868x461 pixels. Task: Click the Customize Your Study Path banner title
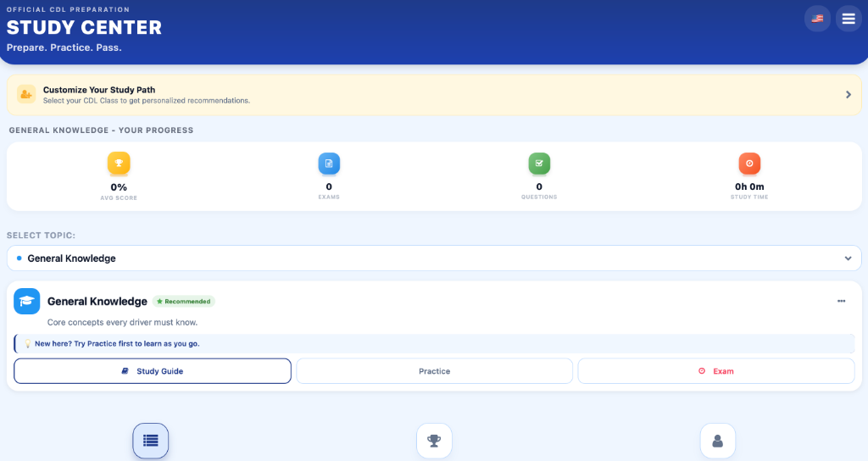point(99,90)
